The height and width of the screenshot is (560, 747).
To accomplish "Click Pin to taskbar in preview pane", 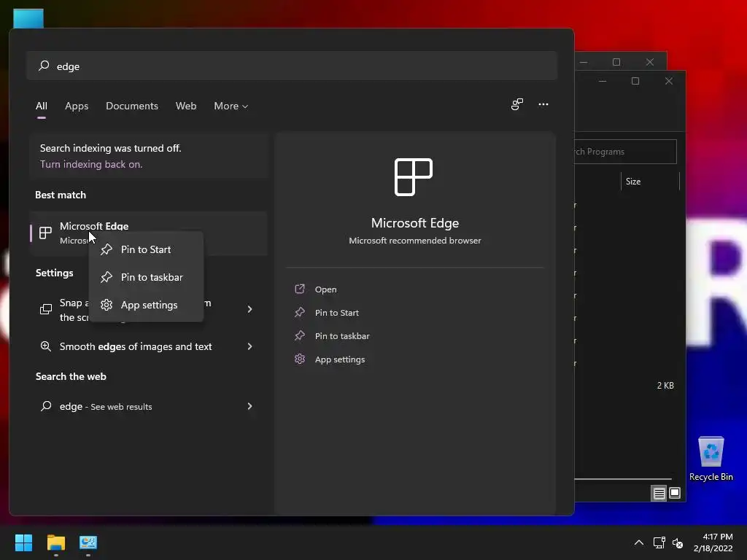I will pyautogui.click(x=342, y=336).
